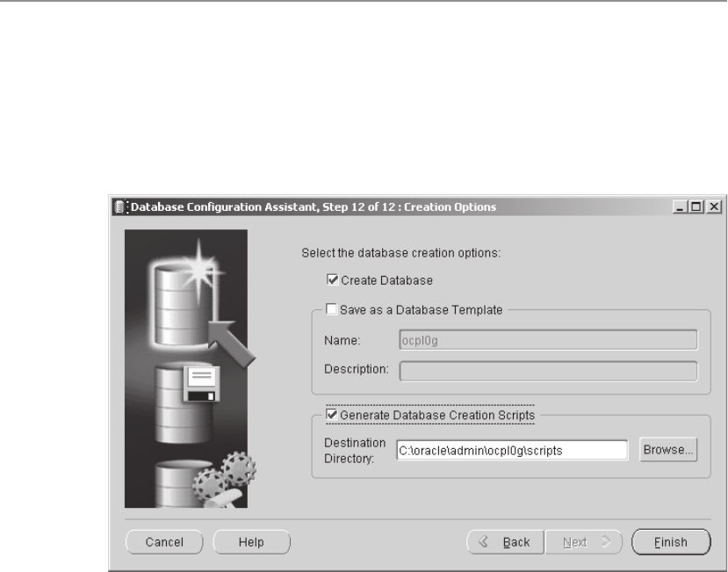
Task: Open the Help button
Action: [x=252, y=542]
